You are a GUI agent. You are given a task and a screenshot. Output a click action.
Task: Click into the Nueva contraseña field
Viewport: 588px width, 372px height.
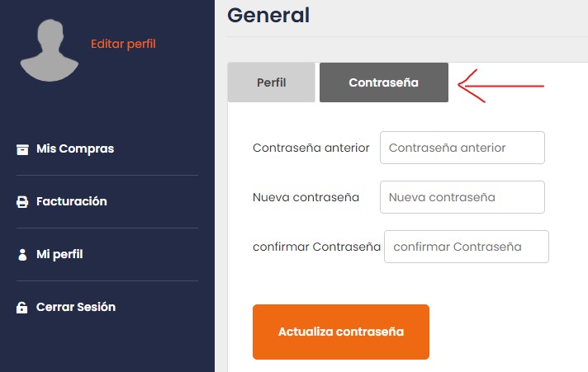click(462, 197)
